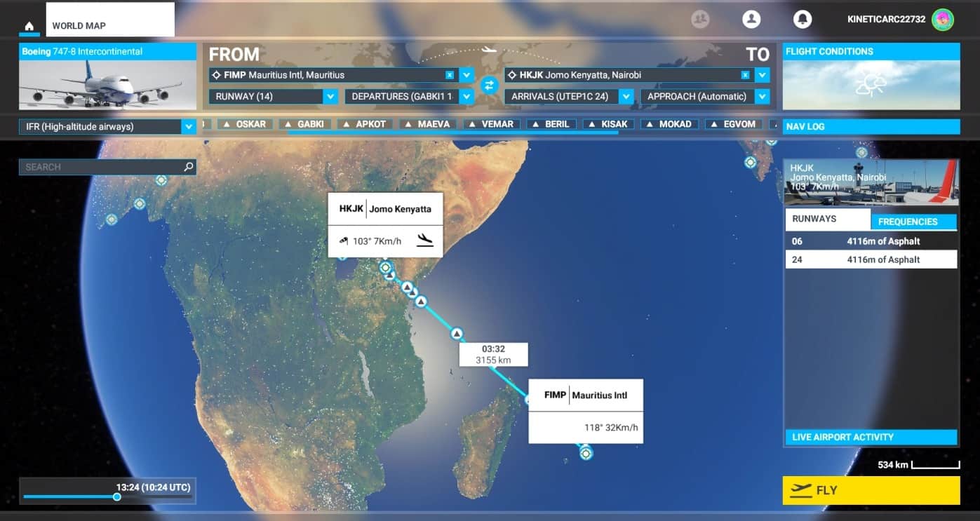Click the home icon
Screen dimensions: 980x521
click(29, 27)
